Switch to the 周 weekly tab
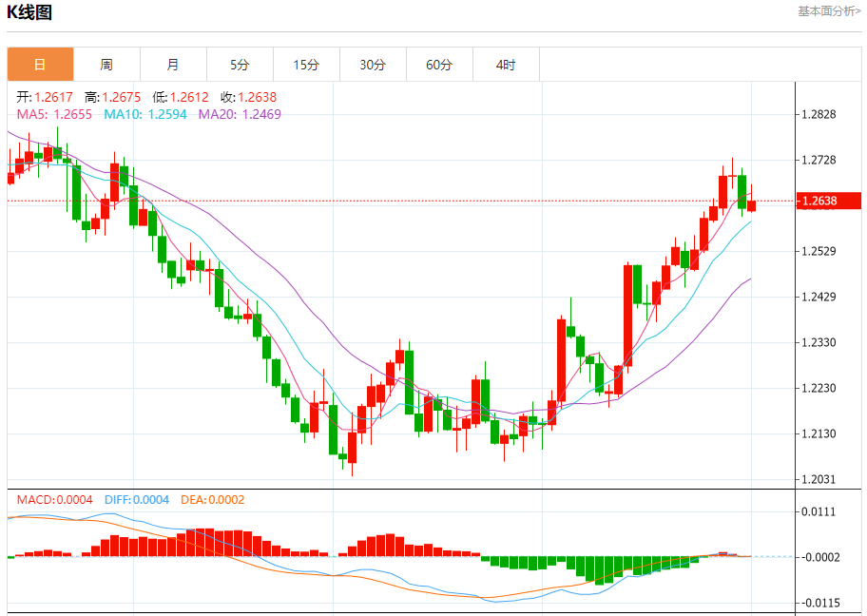 click(x=106, y=65)
